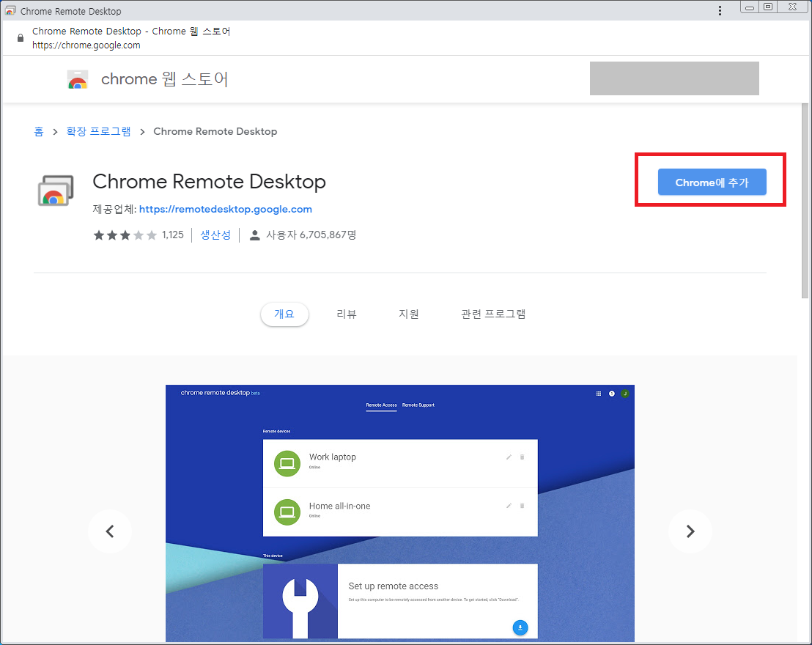Click the Chrome Remote Desktop breadcrumb text

coord(215,132)
